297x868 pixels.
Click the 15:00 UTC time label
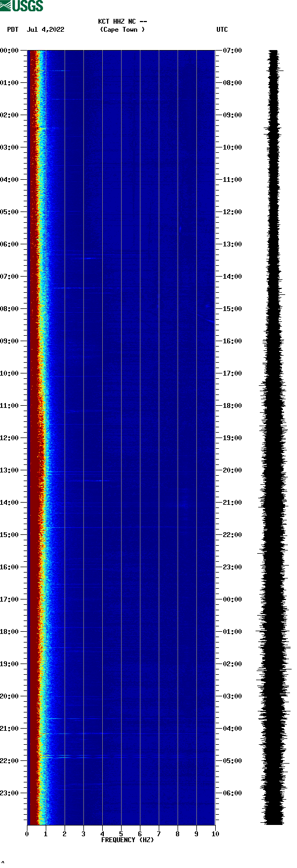pyautogui.click(x=232, y=309)
